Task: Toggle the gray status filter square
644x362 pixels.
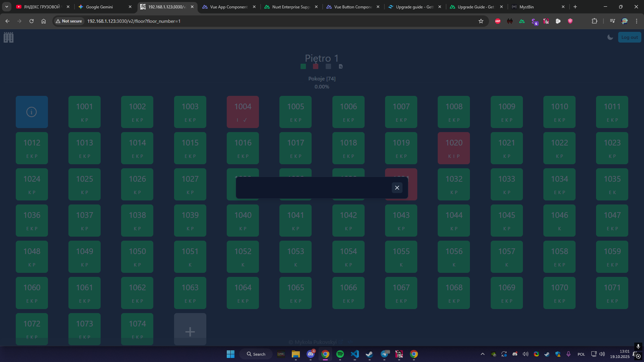Action: click(x=328, y=66)
